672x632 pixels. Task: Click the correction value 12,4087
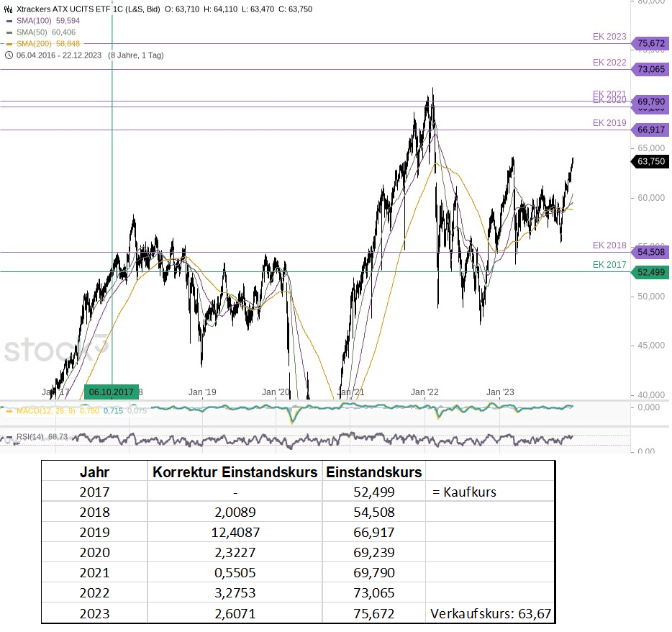(235, 532)
